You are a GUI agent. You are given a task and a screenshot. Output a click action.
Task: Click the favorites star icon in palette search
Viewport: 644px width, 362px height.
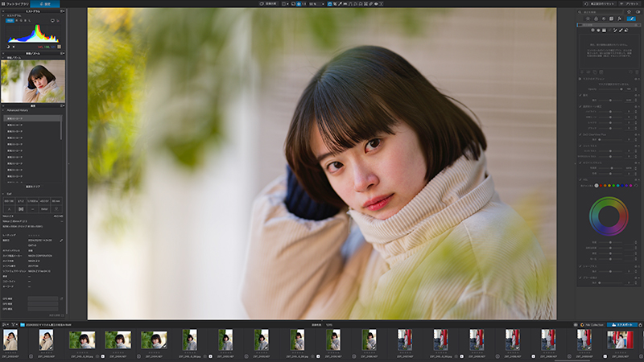pos(629,12)
